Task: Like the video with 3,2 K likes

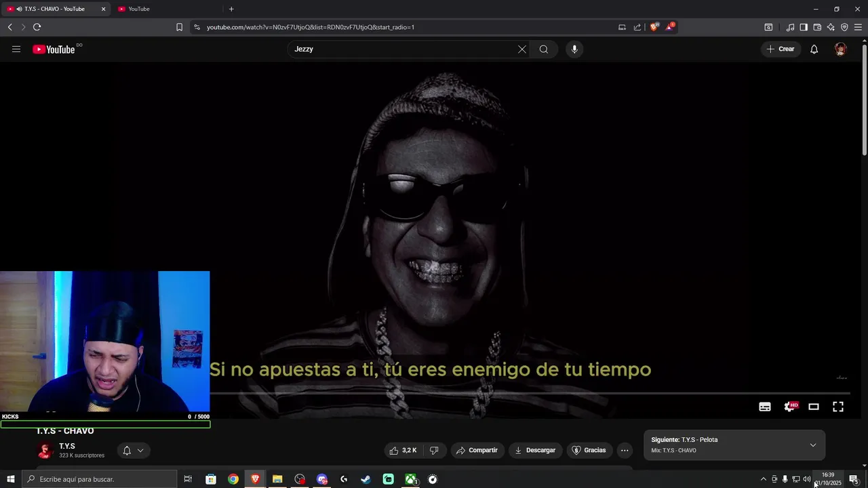Action: tap(403, 450)
